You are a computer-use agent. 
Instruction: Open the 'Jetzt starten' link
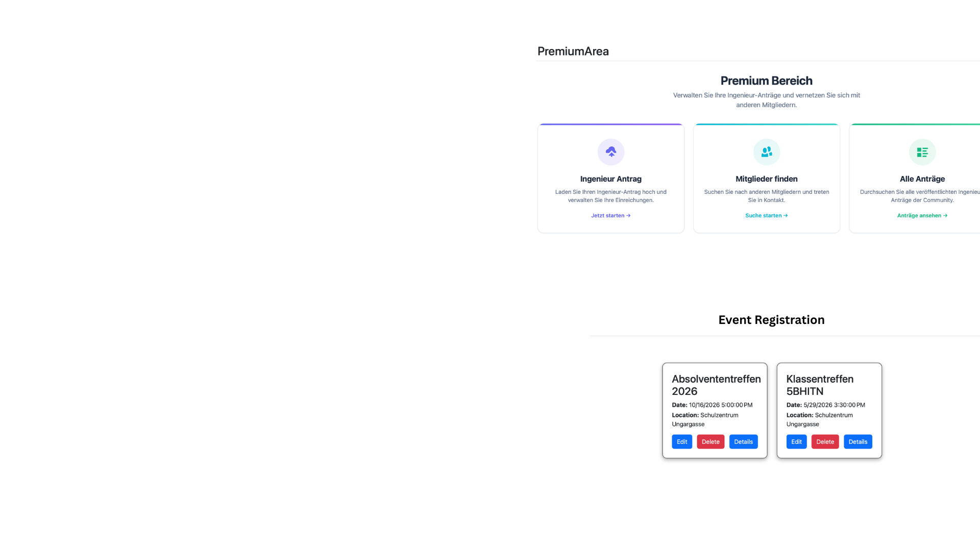[610, 216]
